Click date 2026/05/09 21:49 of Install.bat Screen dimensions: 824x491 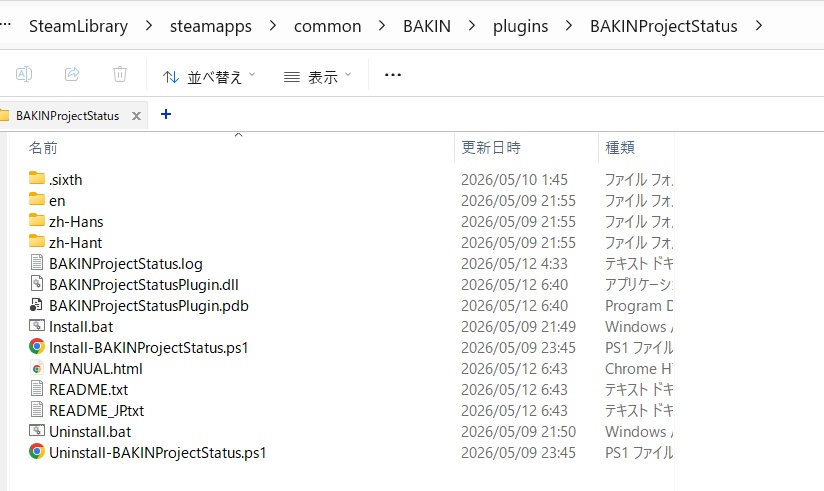(518, 327)
